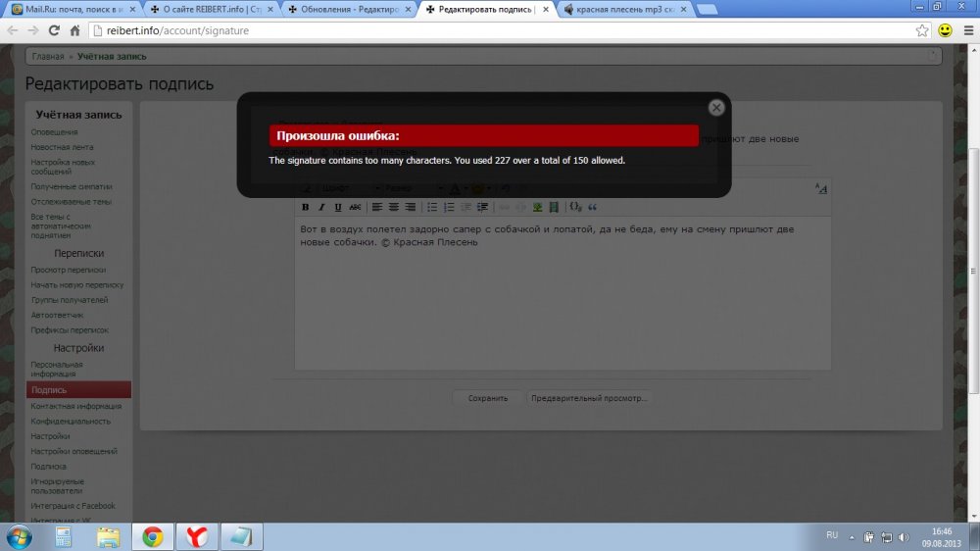Open Оповещения in sidebar

tap(54, 132)
